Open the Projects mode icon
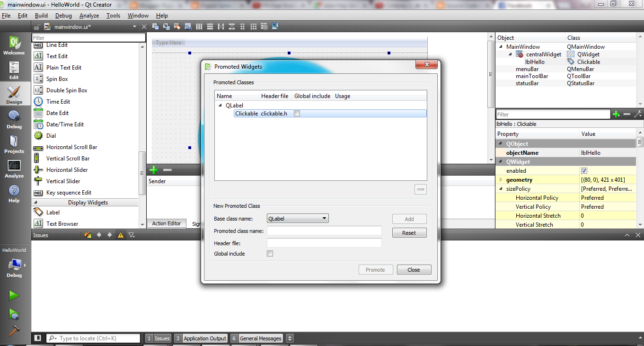The height and width of the screenshot is (346, 644). tap(14, 144)
